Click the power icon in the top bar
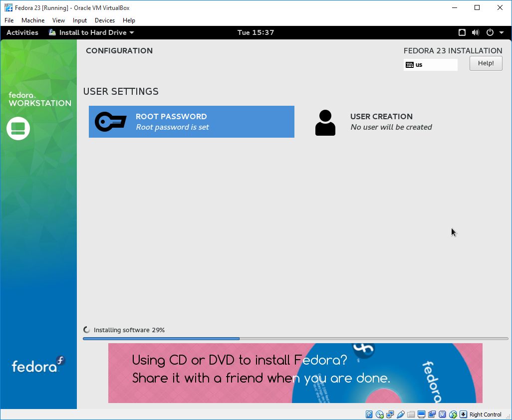 coord(490,32)
